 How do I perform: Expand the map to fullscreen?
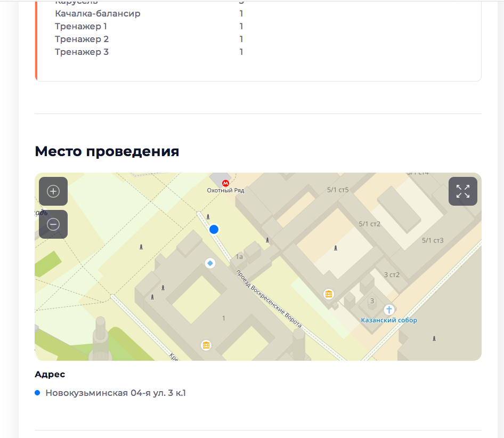tap(463, 191)
